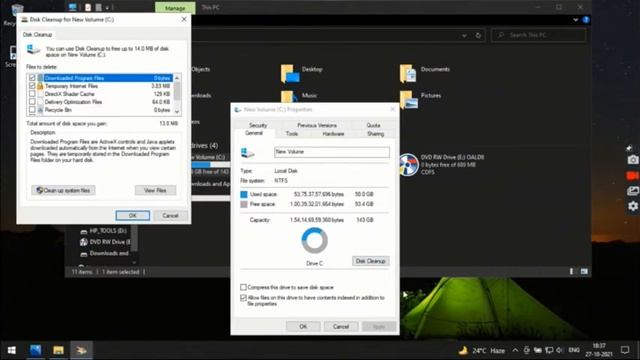Select the Disk Cleanup tab
The height and width of the screenshot is (360, 640).
[37, 35]
